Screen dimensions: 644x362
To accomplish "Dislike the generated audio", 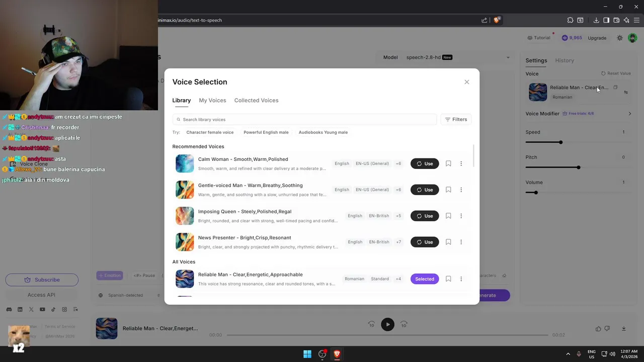I will point(607,329).
